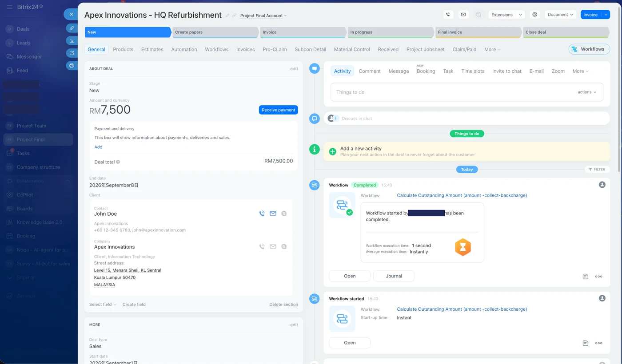Viewport: 622px width, 364px height.
Task: Open the three-dots menu on the Workflow started card
Action: tap(598, 343)
